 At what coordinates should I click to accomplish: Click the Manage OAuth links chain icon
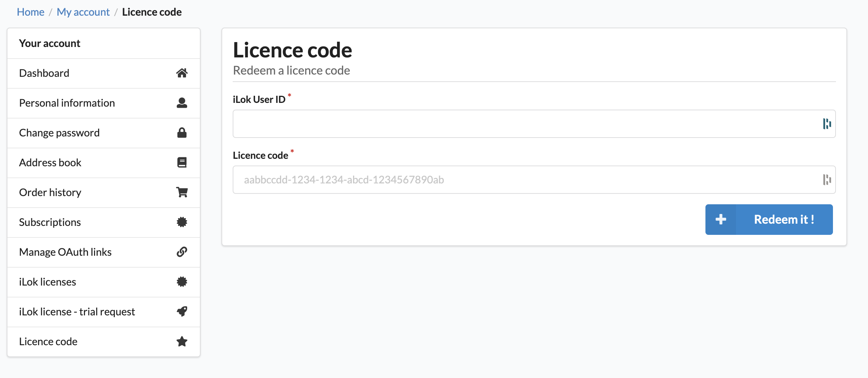point(182,252)
